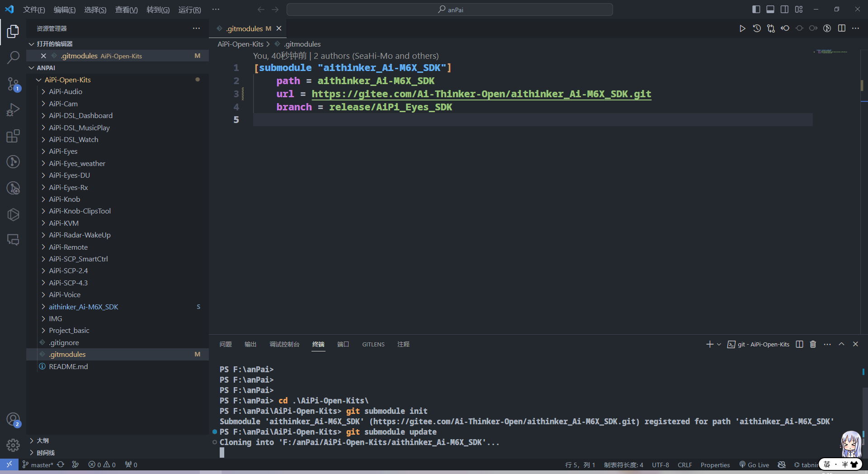Open Source Control view with badge
This screenshot has width=868, height=474.
pyautogui.click(x=13, y=84)
